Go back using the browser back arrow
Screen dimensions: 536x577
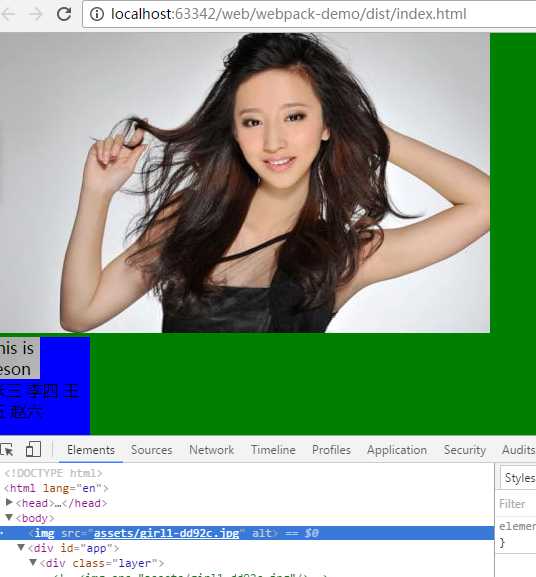pos(8,14)
